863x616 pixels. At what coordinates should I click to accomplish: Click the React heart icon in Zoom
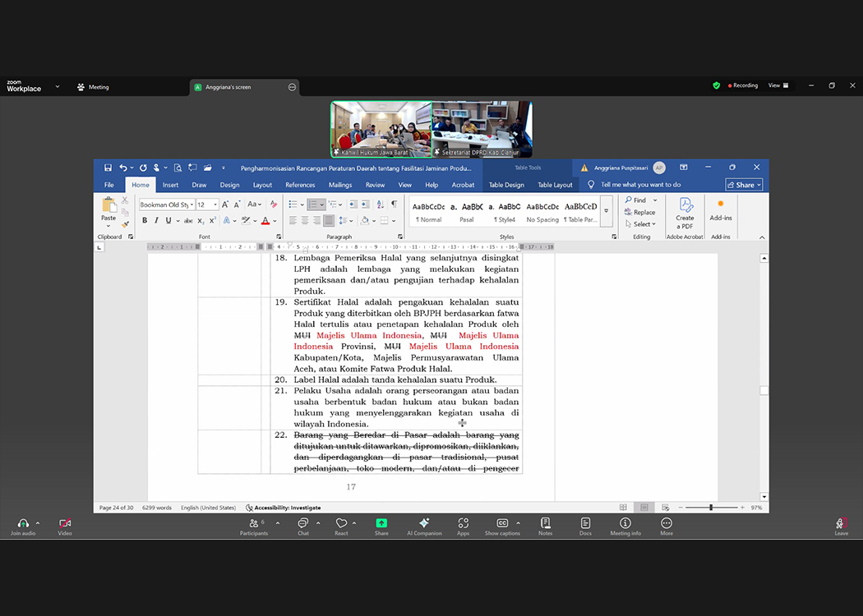[341, 523]
